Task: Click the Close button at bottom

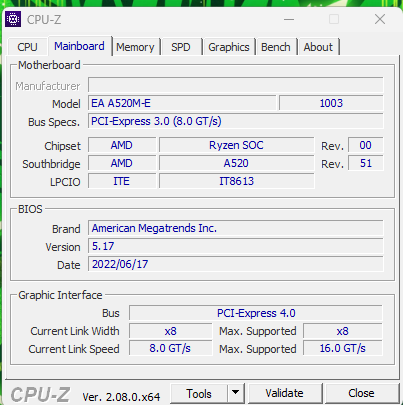Action: click(x=361, y=393)
